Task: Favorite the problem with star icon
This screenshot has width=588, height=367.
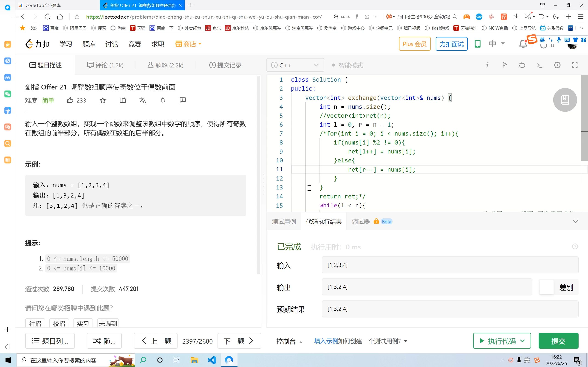Action: [103, 100]
